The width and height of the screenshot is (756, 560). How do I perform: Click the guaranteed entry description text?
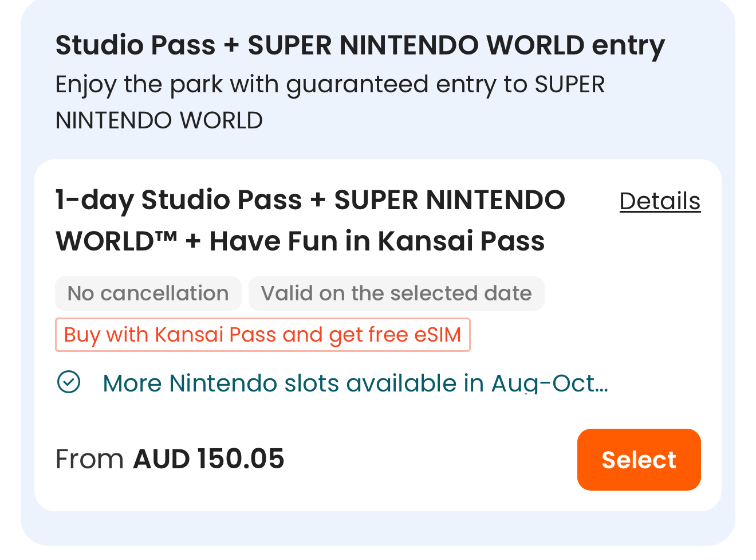pyautogui.click(x=330, y=101)
